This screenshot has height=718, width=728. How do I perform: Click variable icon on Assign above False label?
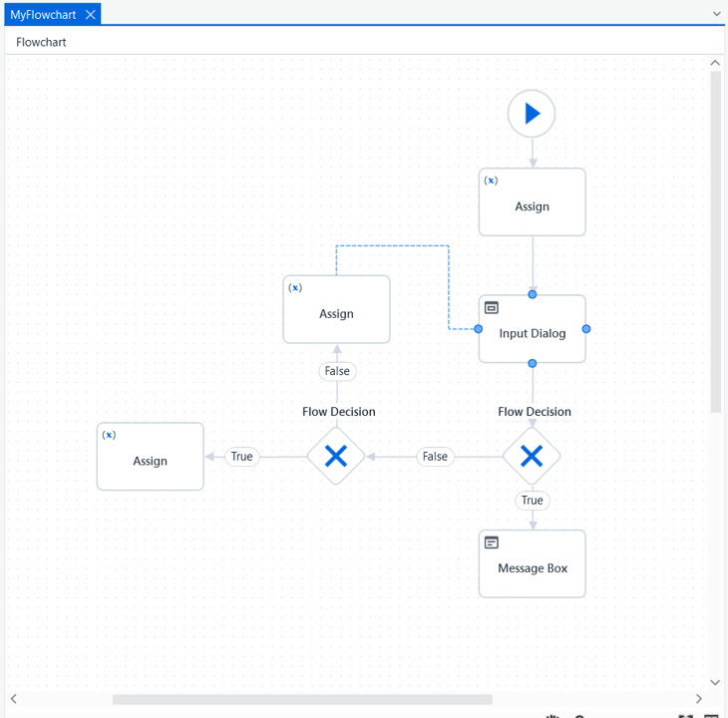tap(295, 288)
